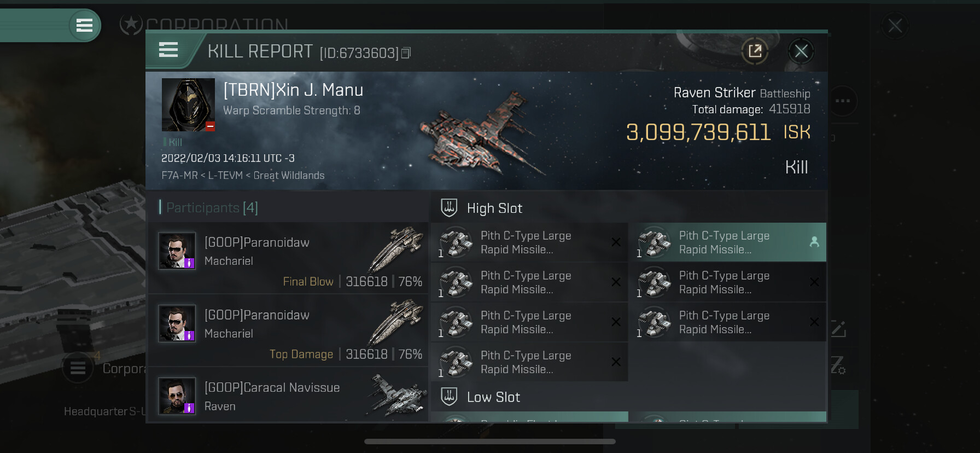
Task: Click X mark on fourth left missile launcher
Action: click(616, 362)
